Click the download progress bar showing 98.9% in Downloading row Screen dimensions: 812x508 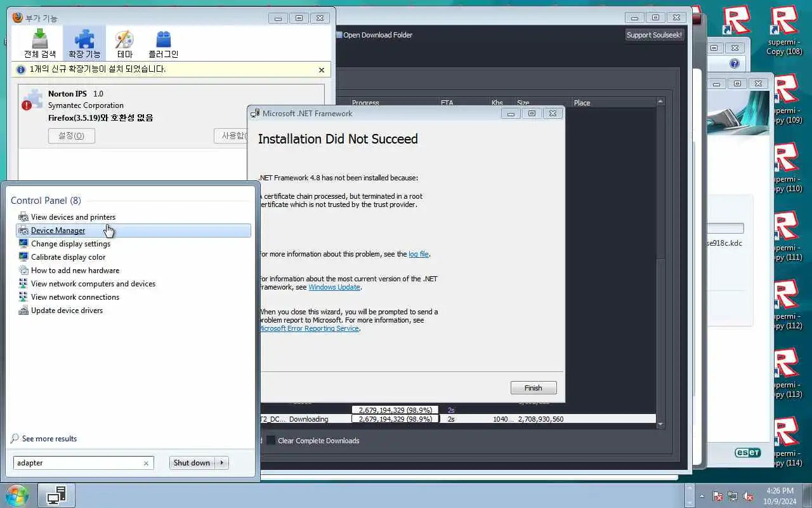tap(395, 419)
